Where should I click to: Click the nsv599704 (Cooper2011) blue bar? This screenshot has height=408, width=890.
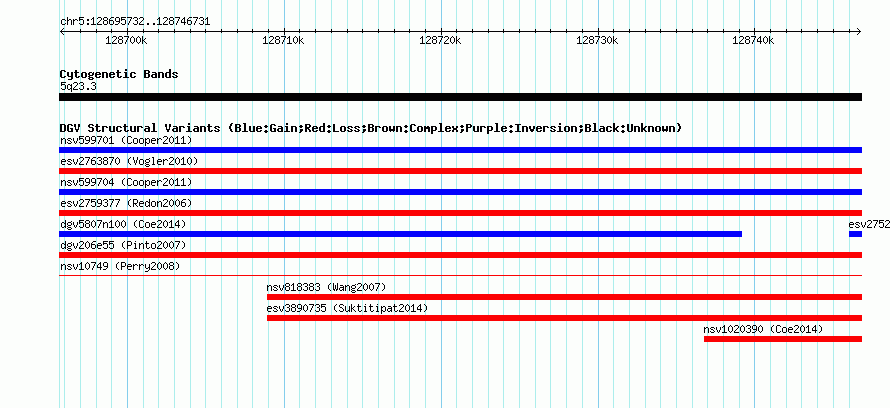pos(460,192)
